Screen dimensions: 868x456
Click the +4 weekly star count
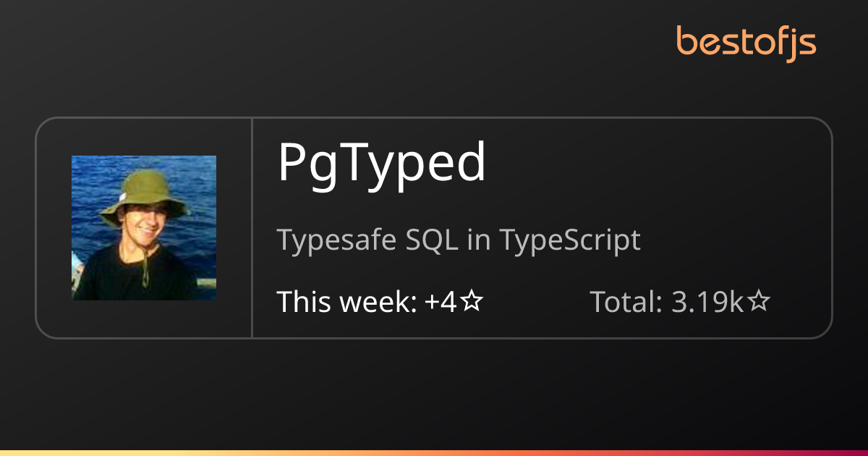pyautogui.click(x=441, y=302)
